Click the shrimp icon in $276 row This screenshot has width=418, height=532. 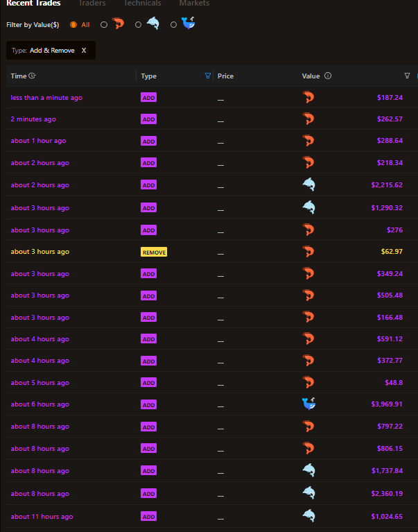(x=308, y=230)
